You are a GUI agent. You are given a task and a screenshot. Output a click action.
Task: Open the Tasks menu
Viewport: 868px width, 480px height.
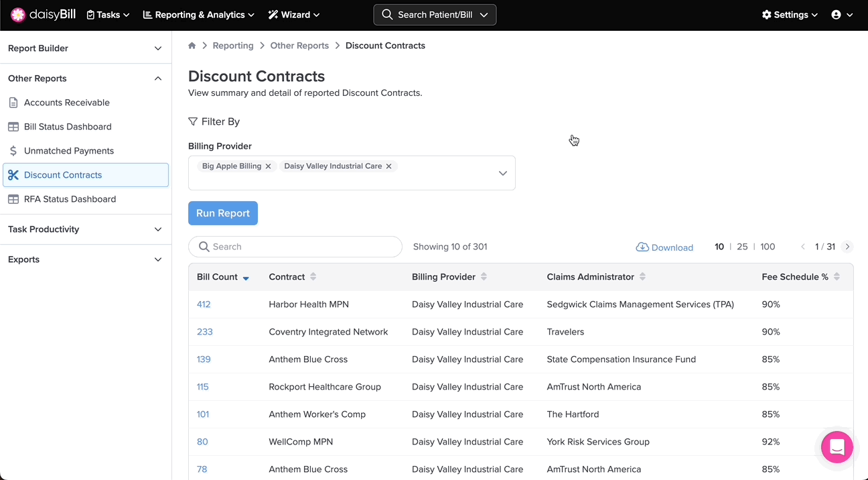tap(108, 15)
